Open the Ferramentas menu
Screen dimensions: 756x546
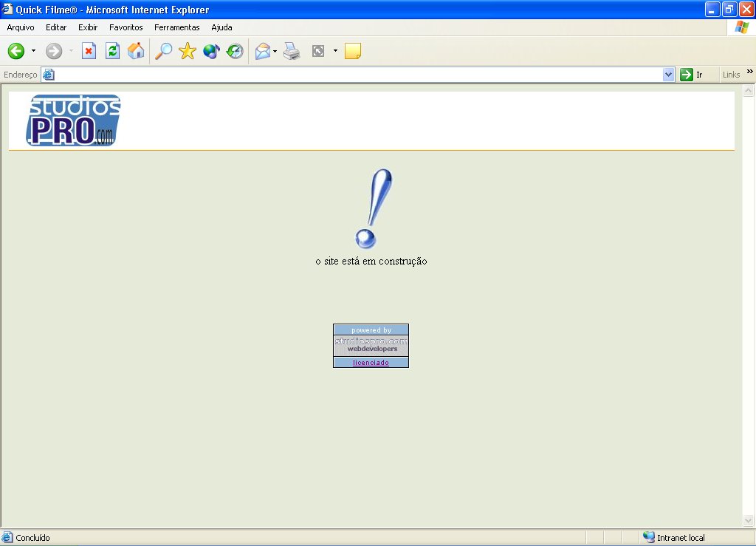pyautogui.click(x=176, y=27)
